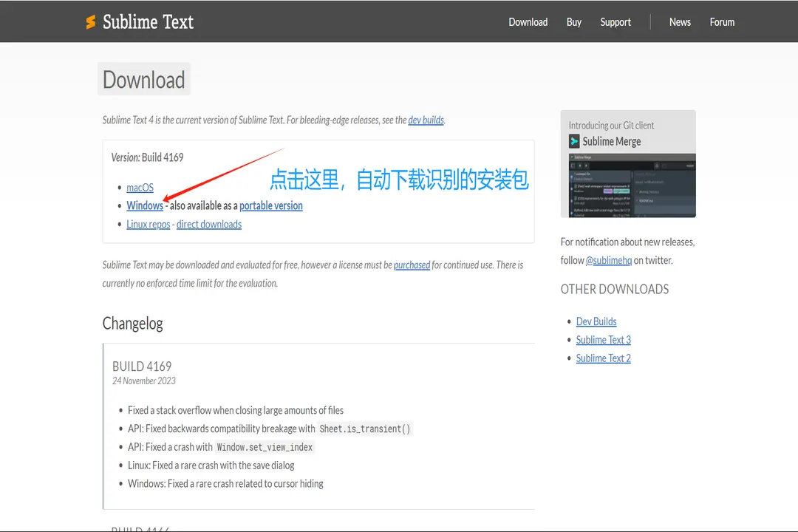Viewport: 798px width, 532px height.
Task: Open Dev Builds under Other Downloads
Action: click(596, 321)
